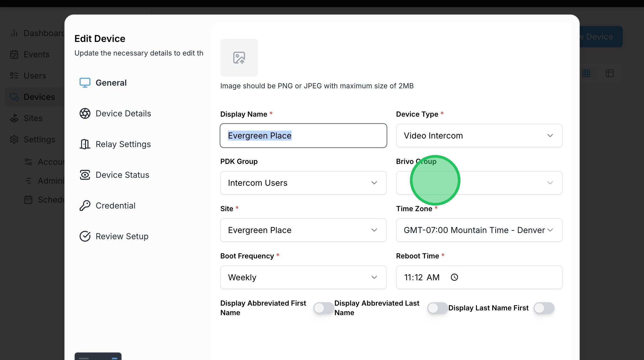Open the Boot Frequency dropdown
The width and height of the screenshot is (644, 360).
coord(303,277)
